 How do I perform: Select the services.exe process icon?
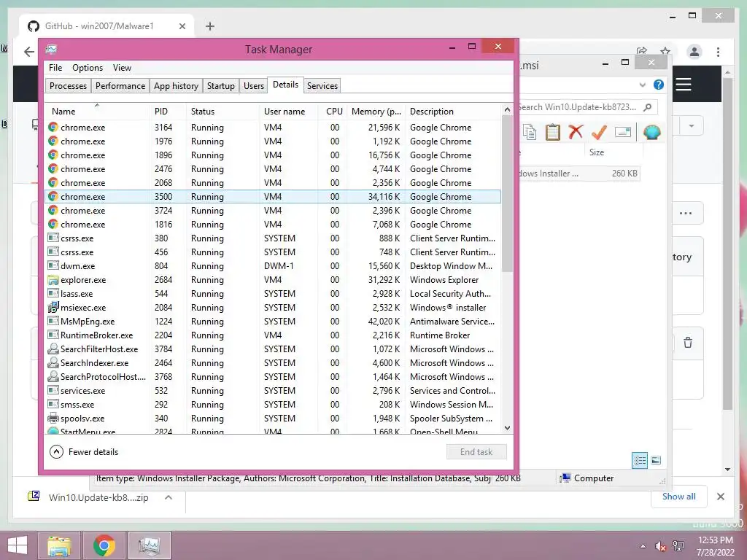tap(53, 390)
